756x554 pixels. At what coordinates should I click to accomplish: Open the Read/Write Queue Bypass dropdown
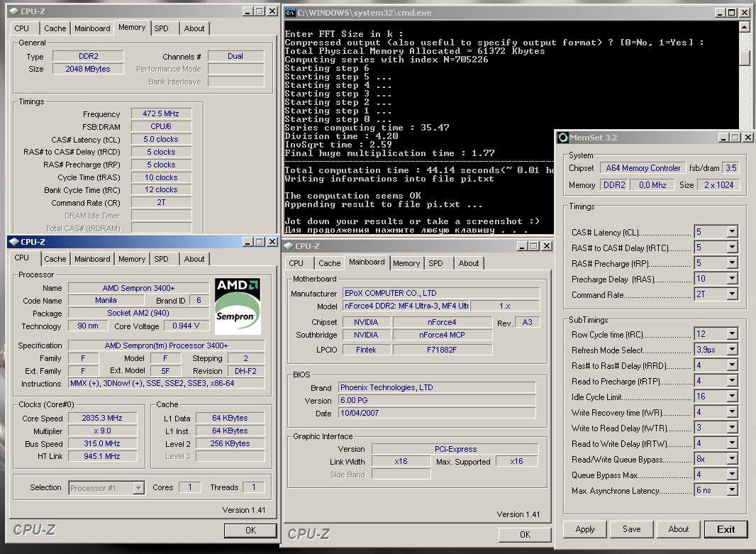(732, 459)
